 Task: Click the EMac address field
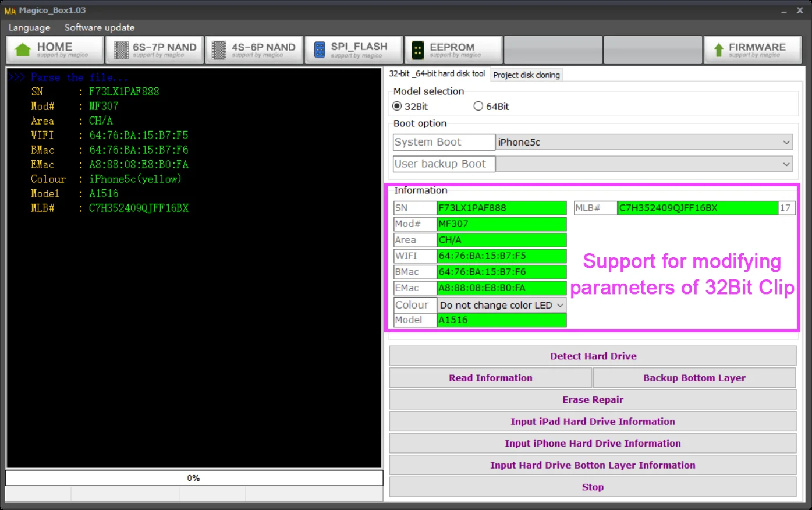pos(502,288)
